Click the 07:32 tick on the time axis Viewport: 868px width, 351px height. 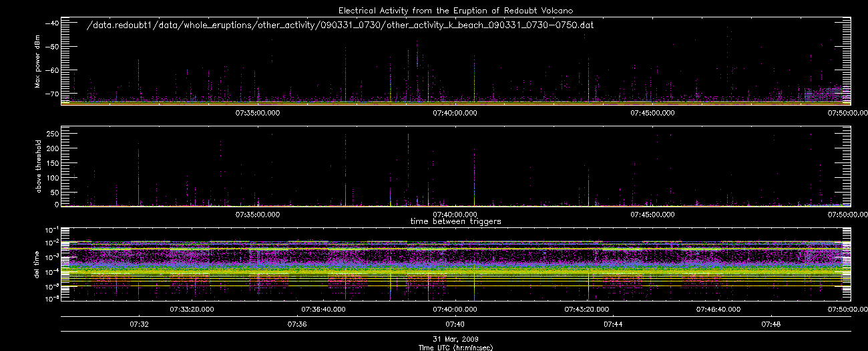pyautogui.click(x=139, y=324)
